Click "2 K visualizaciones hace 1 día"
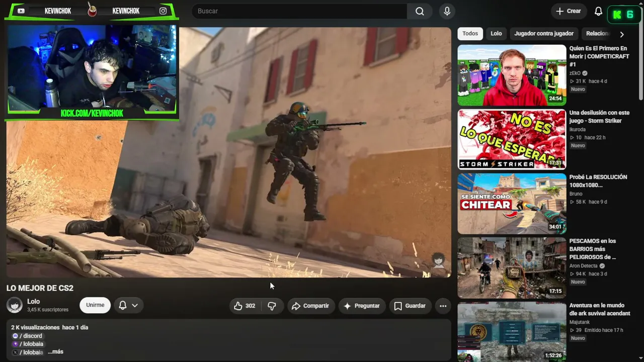The width and height of the screenshot is (644, 362). coord(50,327)
